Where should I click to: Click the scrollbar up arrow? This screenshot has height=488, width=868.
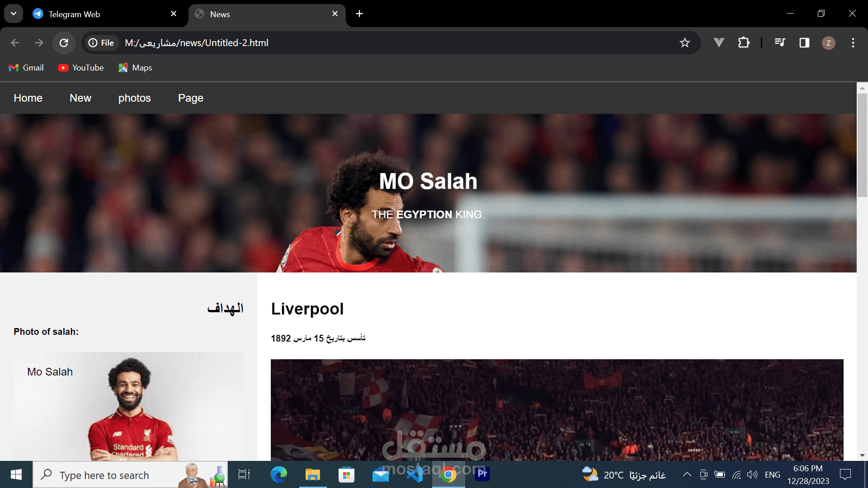862,88
